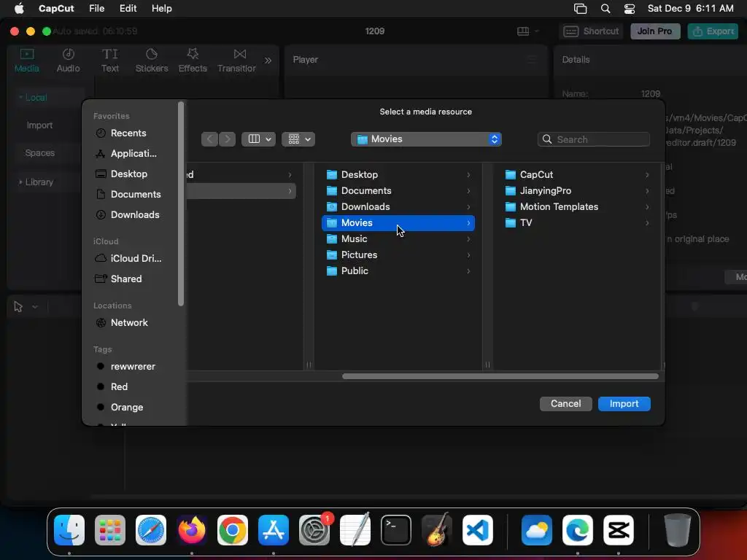Open the CapCut folder
The image size is (747, 560).
pos(577,175)
